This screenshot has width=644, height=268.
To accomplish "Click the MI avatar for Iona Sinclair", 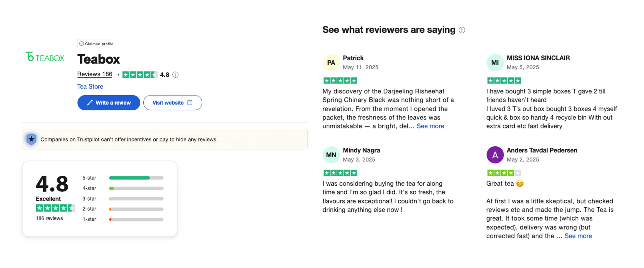I will [x=495, y=63].
